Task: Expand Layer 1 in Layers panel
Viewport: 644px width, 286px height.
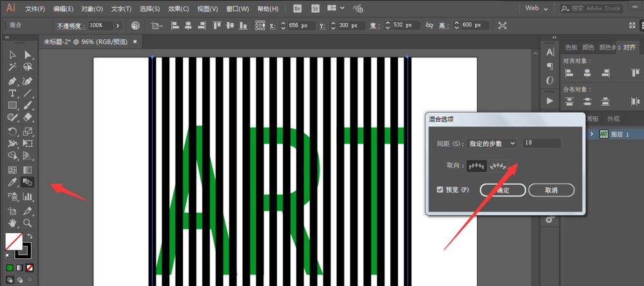Action: pos(591,134)
